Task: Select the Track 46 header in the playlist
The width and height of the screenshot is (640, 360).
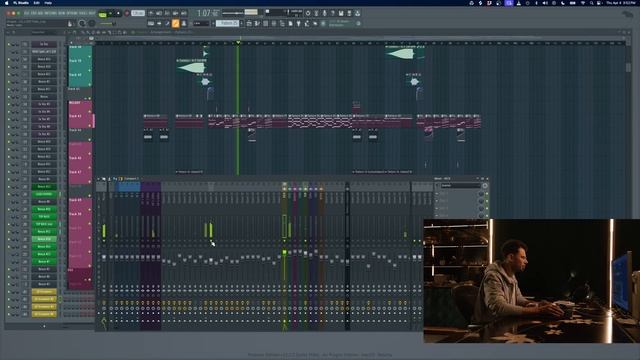Action: (80, 162)
